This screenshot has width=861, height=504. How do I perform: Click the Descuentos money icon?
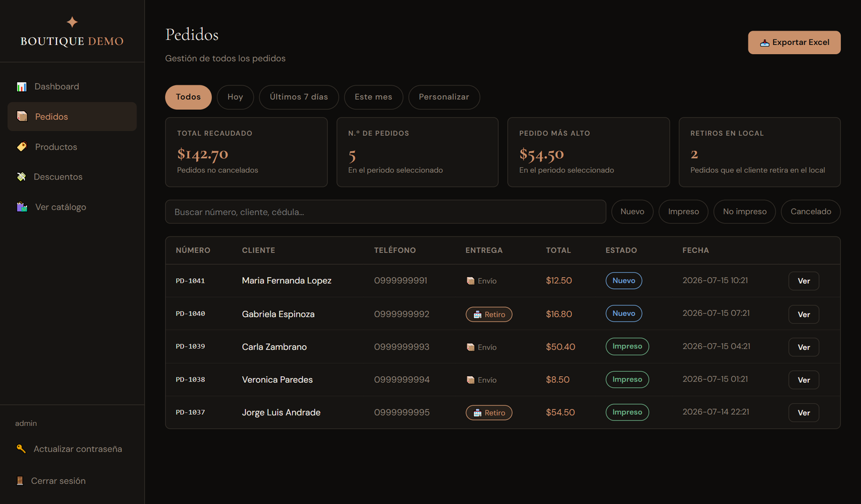[x=22, y=176]
